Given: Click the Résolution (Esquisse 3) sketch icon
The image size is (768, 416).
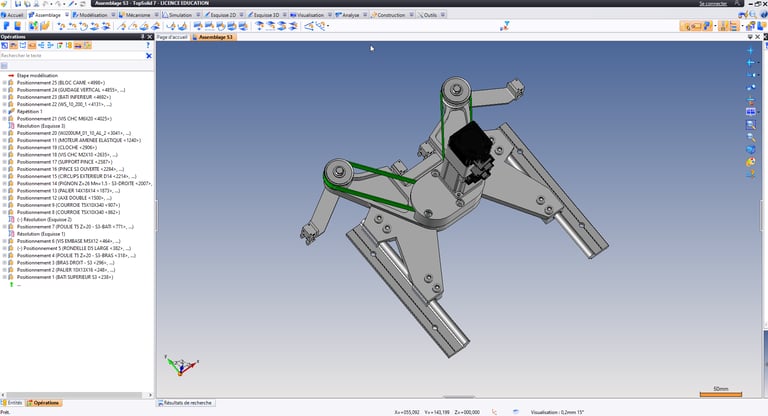Looking at the screenshot, I should coord(11,126).
